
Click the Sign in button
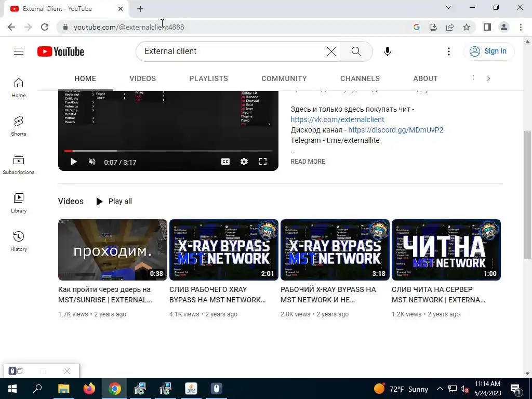(488, 51)
